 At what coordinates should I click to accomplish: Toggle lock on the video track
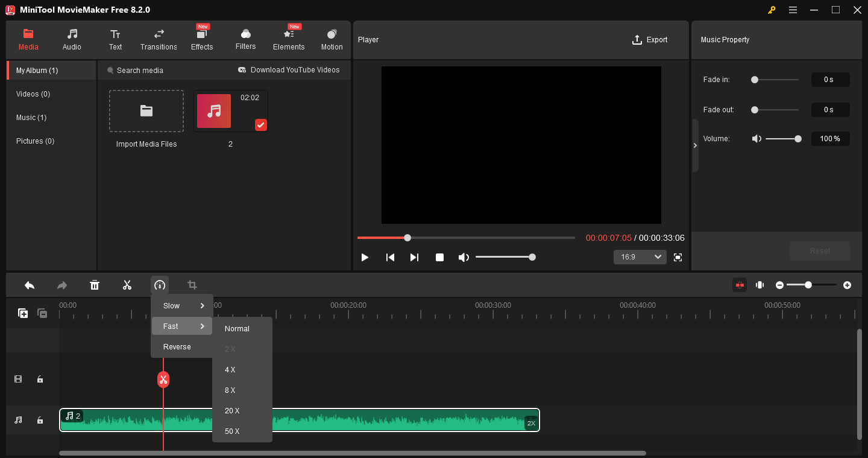pyautogui.click(x=40, y=380)
